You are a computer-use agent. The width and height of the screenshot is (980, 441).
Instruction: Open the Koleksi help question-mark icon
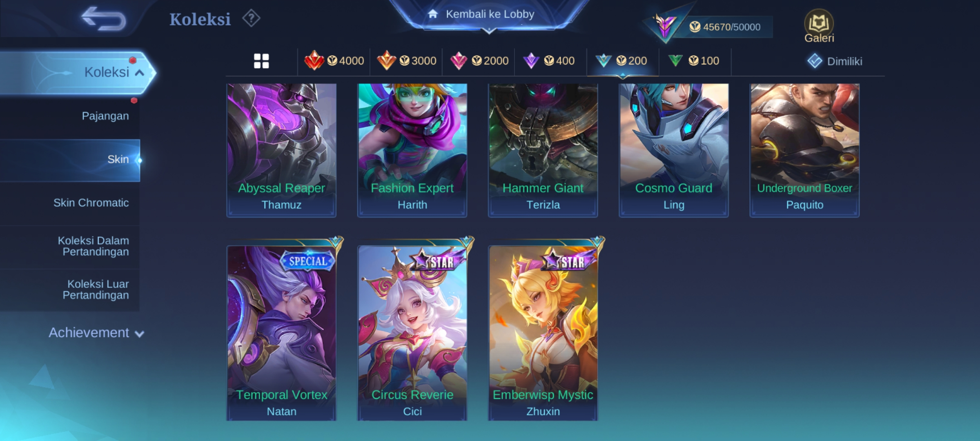coord(251,18)
